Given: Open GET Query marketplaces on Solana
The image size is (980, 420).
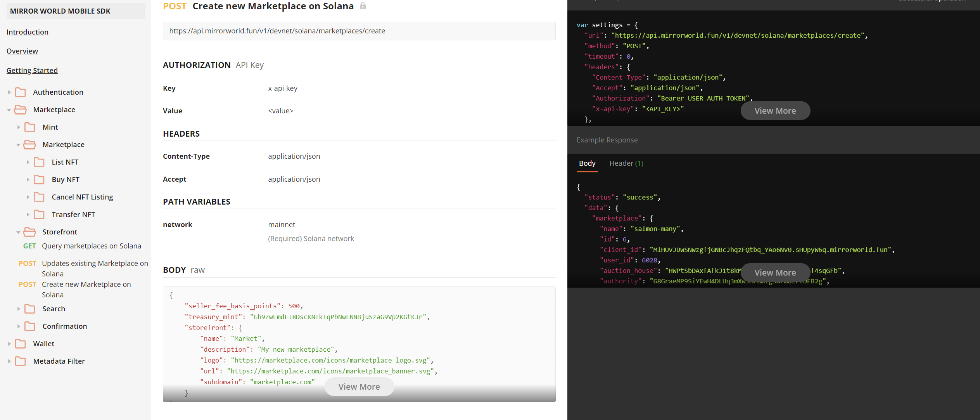Looking at the screenshot, I should coord(91,246).
